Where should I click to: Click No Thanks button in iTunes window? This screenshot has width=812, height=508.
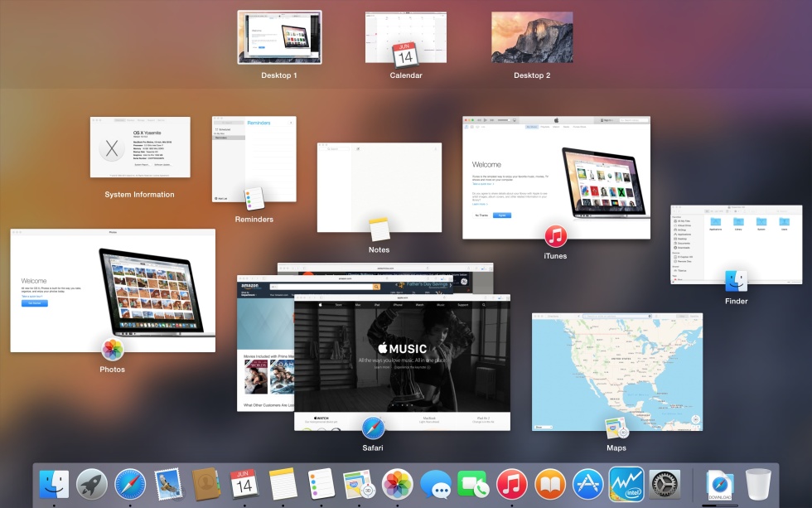click(481, 215)
